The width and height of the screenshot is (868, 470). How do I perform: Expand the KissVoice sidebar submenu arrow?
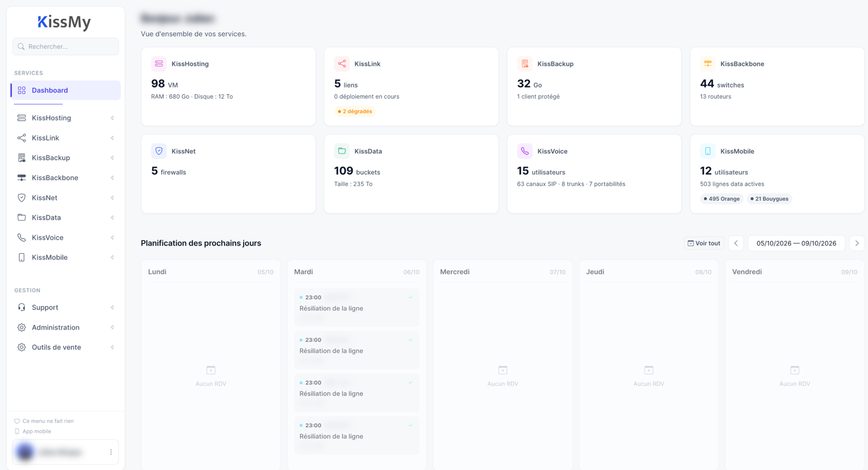point(112,238)
